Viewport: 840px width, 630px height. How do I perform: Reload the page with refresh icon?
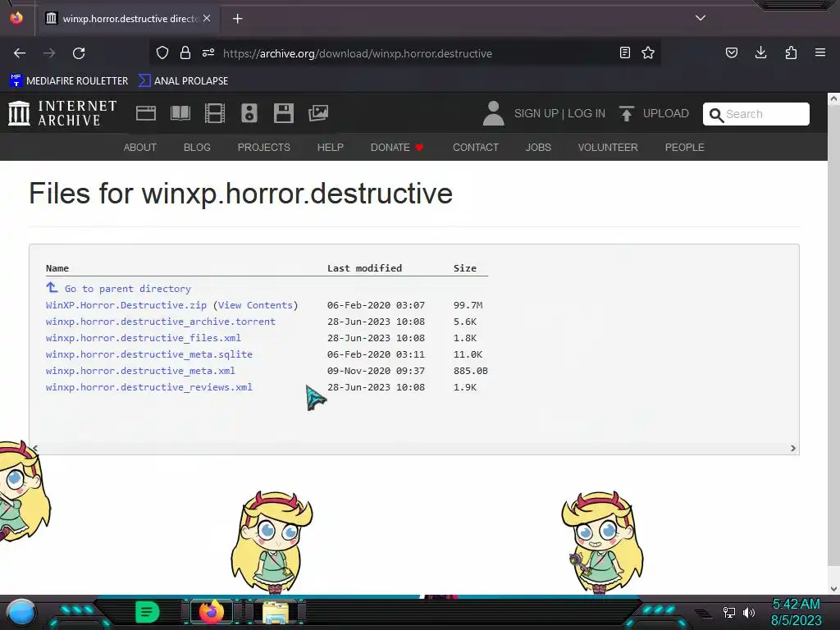tap(79, 53)
